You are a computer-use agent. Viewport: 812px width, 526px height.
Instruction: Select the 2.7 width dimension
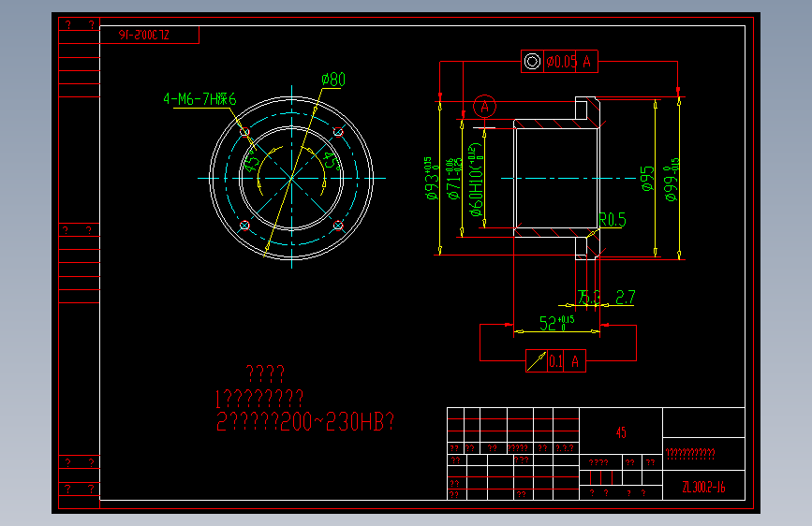tap(625, 298)
